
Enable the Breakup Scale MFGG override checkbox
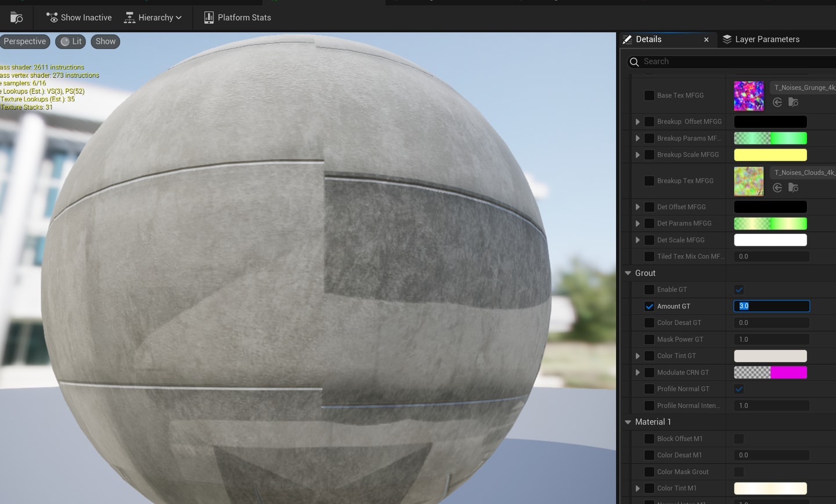click(649, 154)
